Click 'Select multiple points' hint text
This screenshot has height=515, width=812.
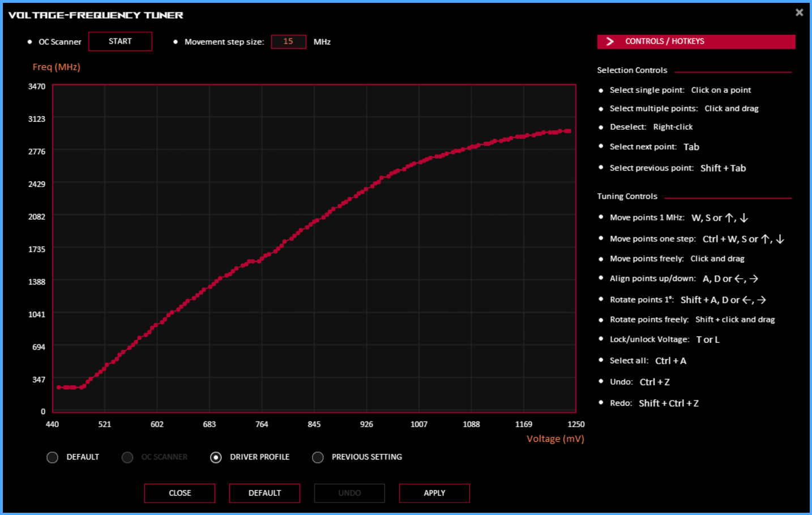tap(684, 108)
